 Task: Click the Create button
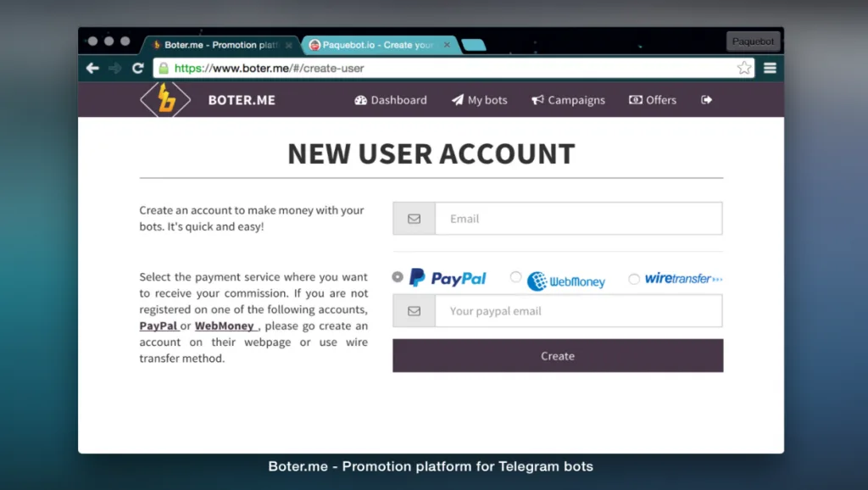point(558,355)
